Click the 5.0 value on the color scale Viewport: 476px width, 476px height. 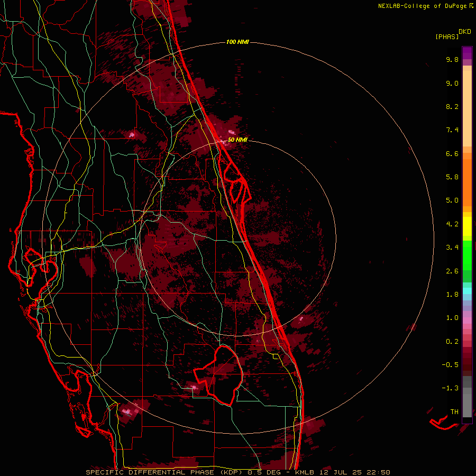pyautogui.click(x=452, y=200)
